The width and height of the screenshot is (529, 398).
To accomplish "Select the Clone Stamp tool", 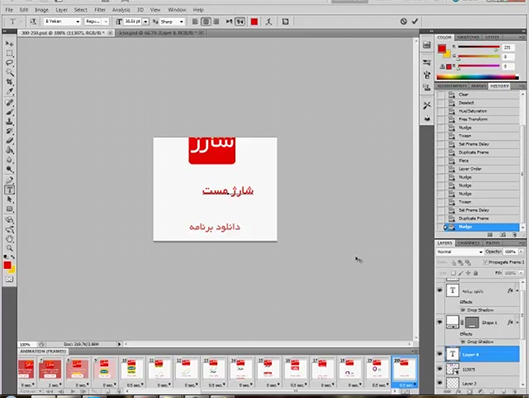I will pos(9,121).
